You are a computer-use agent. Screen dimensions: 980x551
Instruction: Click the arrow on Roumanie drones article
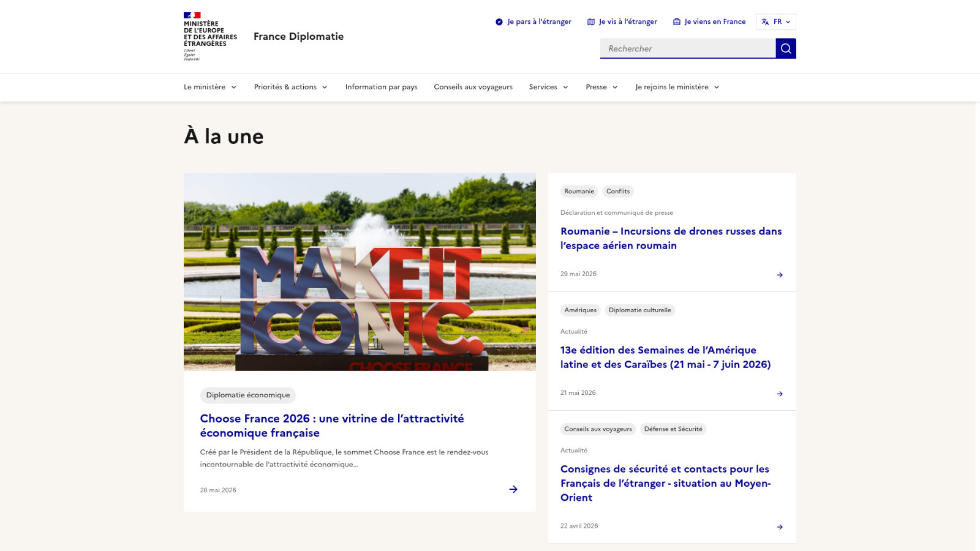tap(780, 275)
